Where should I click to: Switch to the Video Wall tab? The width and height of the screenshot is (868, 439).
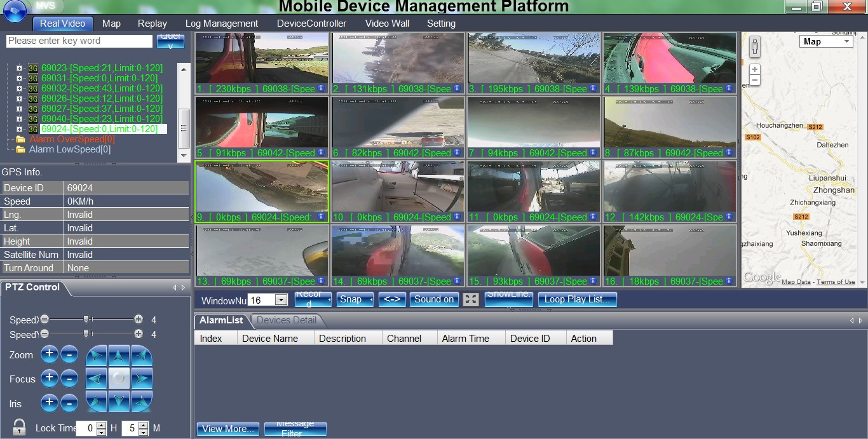coord(387,24)
